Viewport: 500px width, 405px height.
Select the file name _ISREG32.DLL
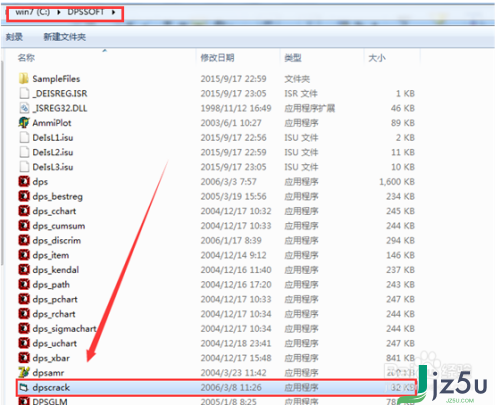(60, 108)
